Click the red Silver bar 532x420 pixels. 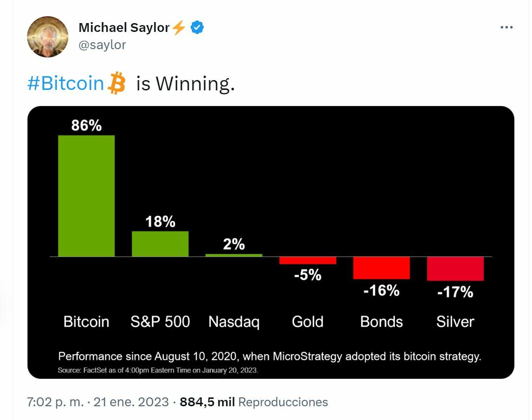(455, 269)
